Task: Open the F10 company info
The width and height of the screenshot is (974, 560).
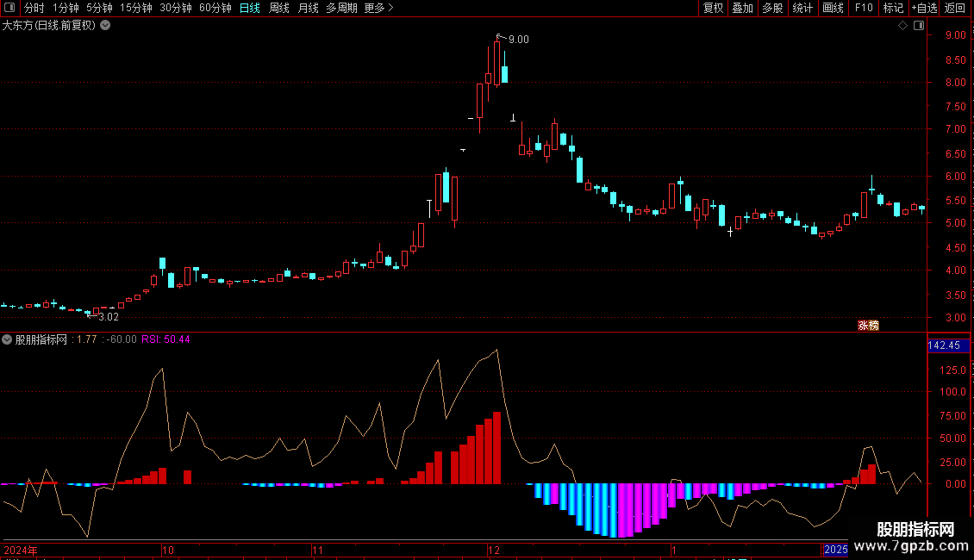Action: pos(864,8)
